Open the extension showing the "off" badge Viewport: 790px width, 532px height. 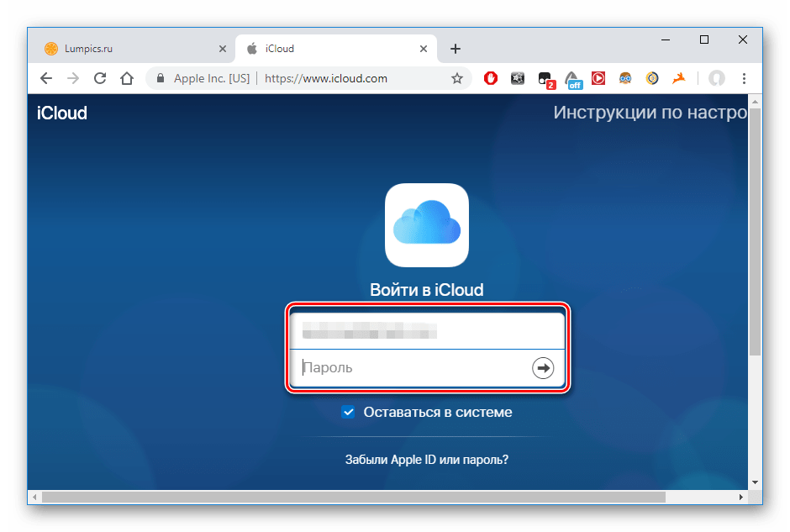point(573,79)
